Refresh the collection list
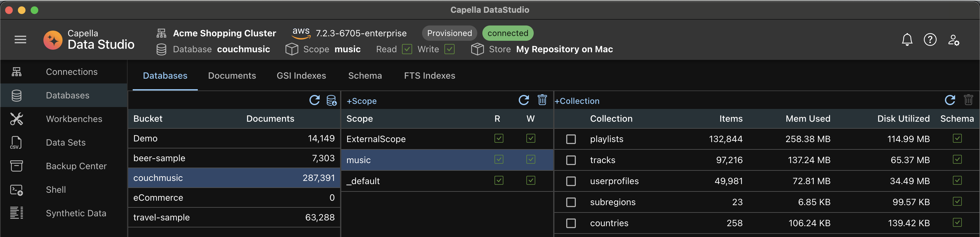Image resolution: width=980 pixels, height=237 pixels. 950,100
